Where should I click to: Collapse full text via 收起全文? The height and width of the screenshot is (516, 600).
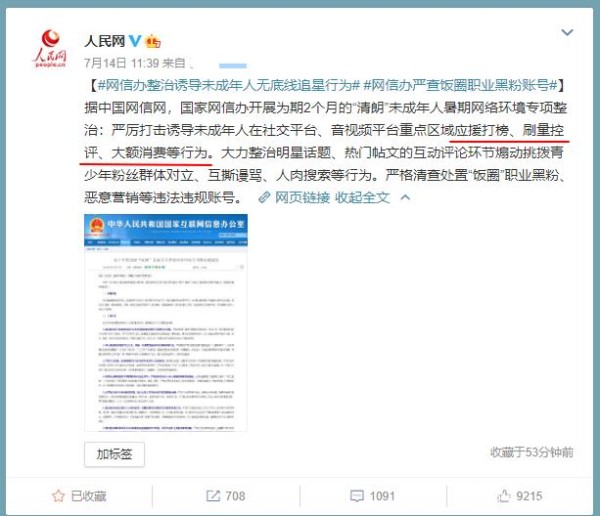pyautogui.click(x=362, y=198)
